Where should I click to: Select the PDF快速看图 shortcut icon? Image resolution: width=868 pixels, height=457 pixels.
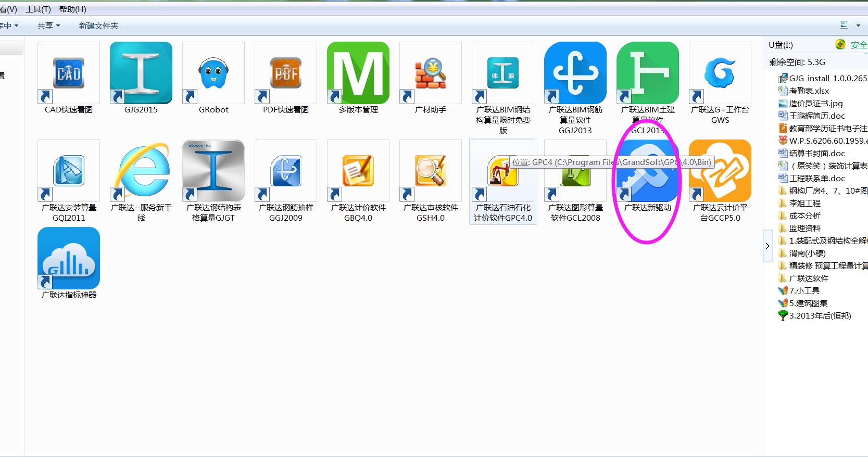point(286,73)
